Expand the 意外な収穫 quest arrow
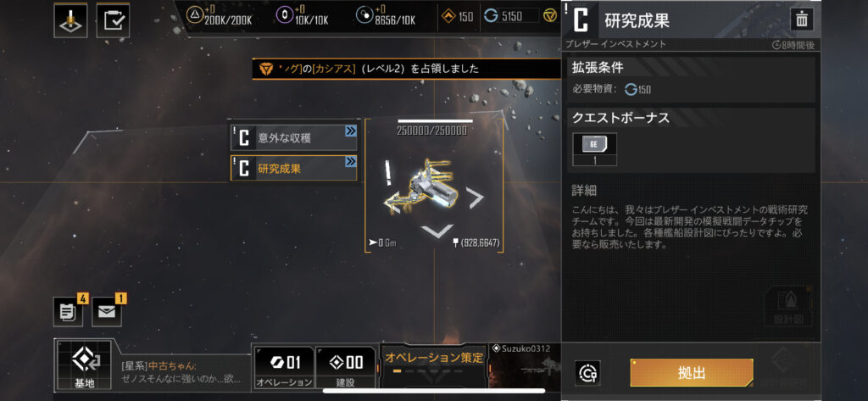Image resolution: width=868 pixels, height=401 pixels. [351, 131]
